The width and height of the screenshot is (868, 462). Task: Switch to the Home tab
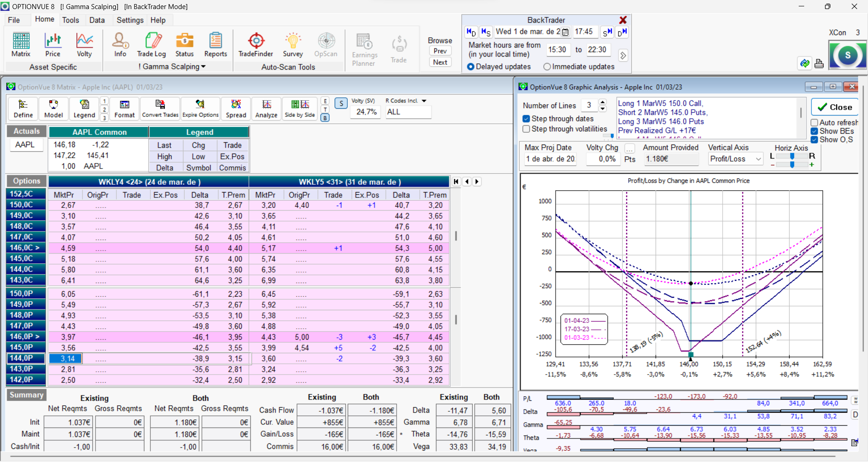(x=44, y=19)
